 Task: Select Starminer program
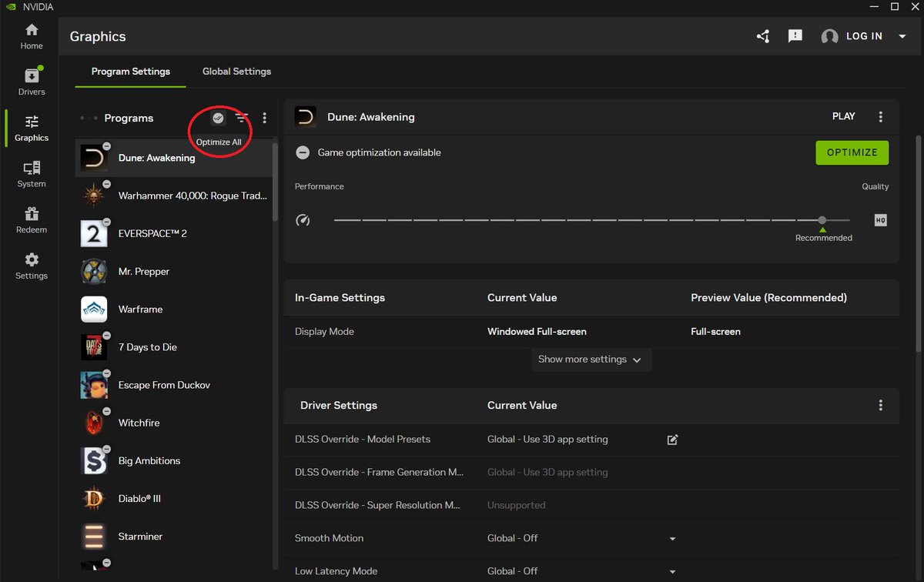(173, 537)
